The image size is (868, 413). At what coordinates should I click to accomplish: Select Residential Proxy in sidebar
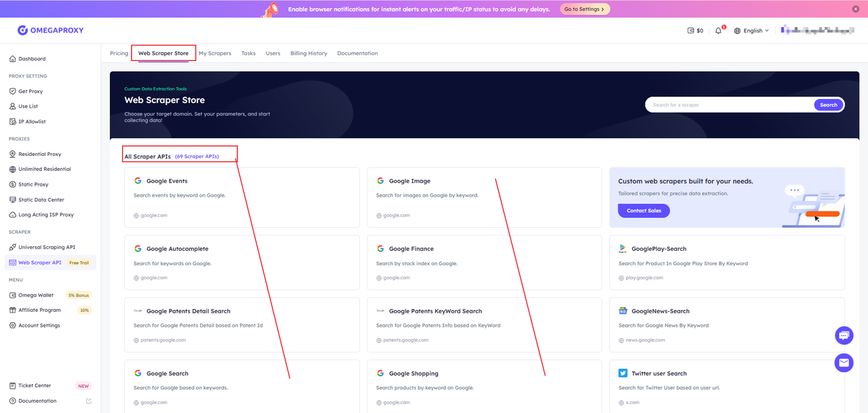click(39, 154)
